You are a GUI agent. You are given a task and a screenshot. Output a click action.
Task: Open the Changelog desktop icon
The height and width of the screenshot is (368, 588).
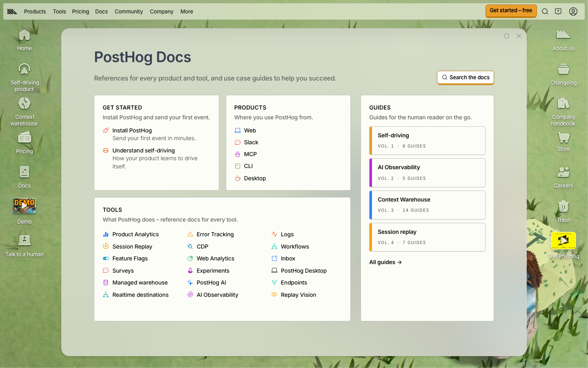pyautogui.click(x=563, y=74)
